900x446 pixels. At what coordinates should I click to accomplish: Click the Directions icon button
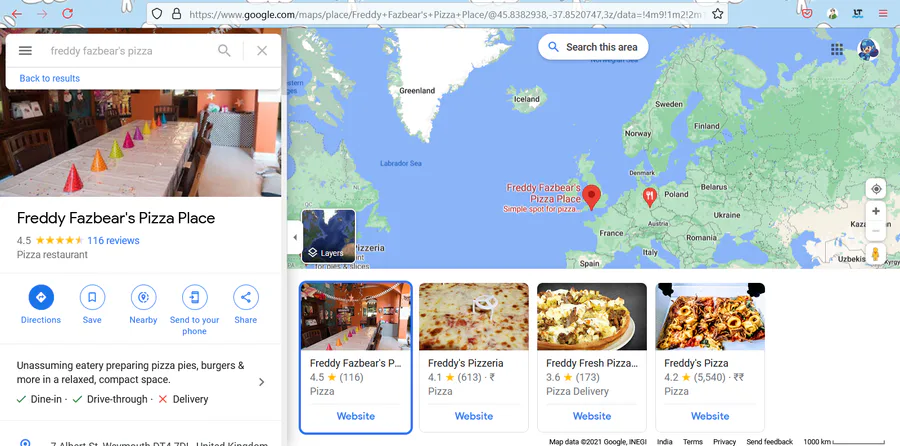pyautogui.click(x=41, y=297)
